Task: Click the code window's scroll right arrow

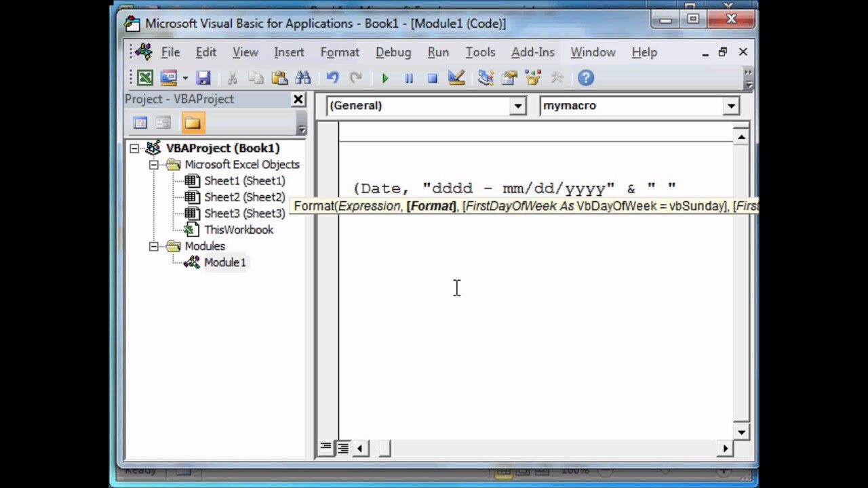Action: pos(725,447)
